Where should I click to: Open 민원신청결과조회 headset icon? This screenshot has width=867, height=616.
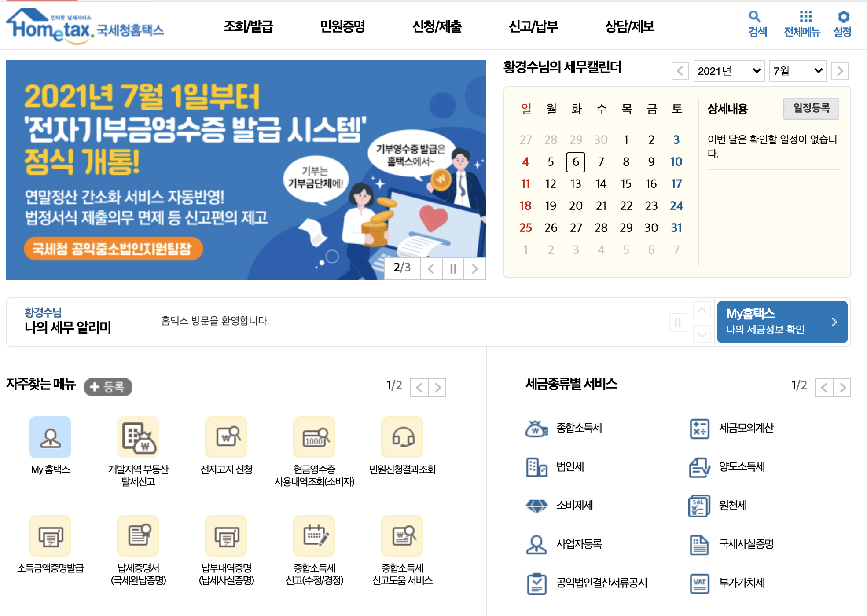[x=402, y=437]
